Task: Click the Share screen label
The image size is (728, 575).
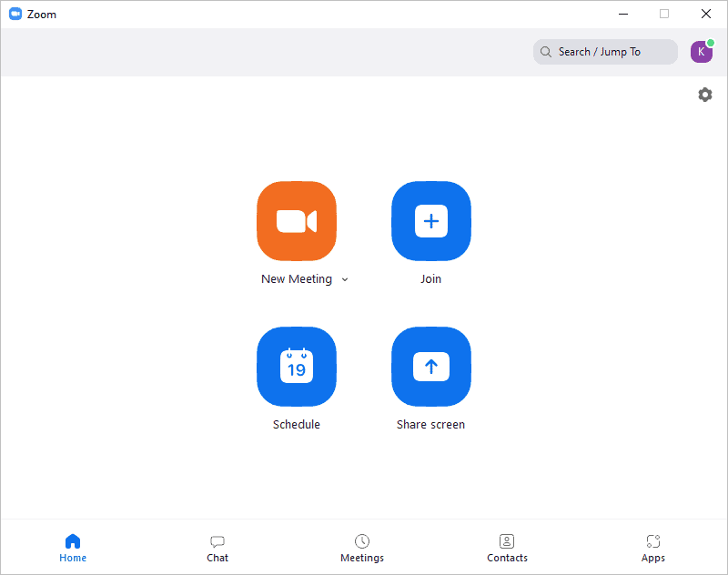Action: [x=430, y=424]
